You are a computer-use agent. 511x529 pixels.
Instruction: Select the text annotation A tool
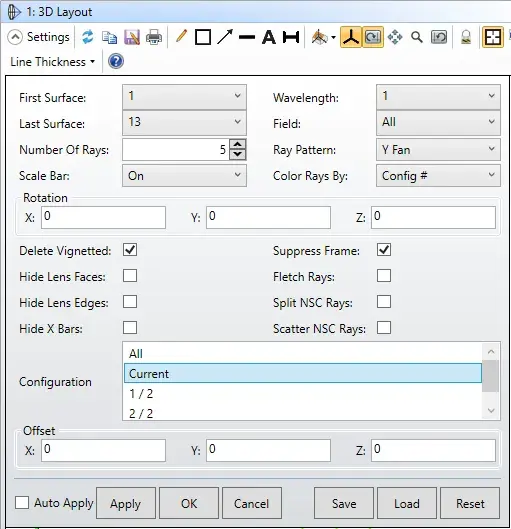point(269,37)
